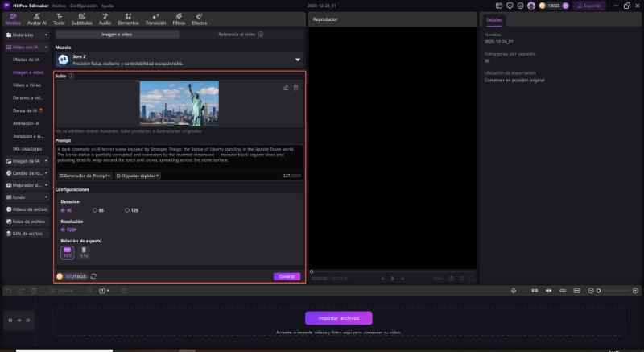The image size is (644, 352).
Task: Choose the 9:16 aspect ratio
Action: click(84, 253)
